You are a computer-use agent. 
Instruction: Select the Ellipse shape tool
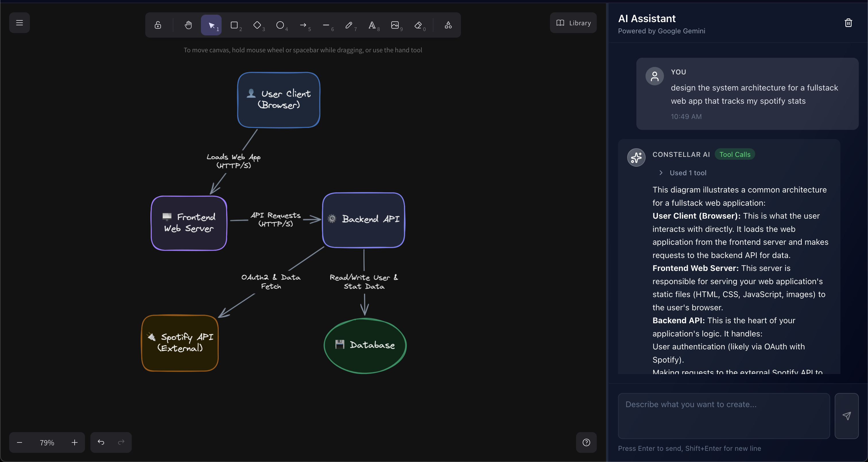[280, 25]
